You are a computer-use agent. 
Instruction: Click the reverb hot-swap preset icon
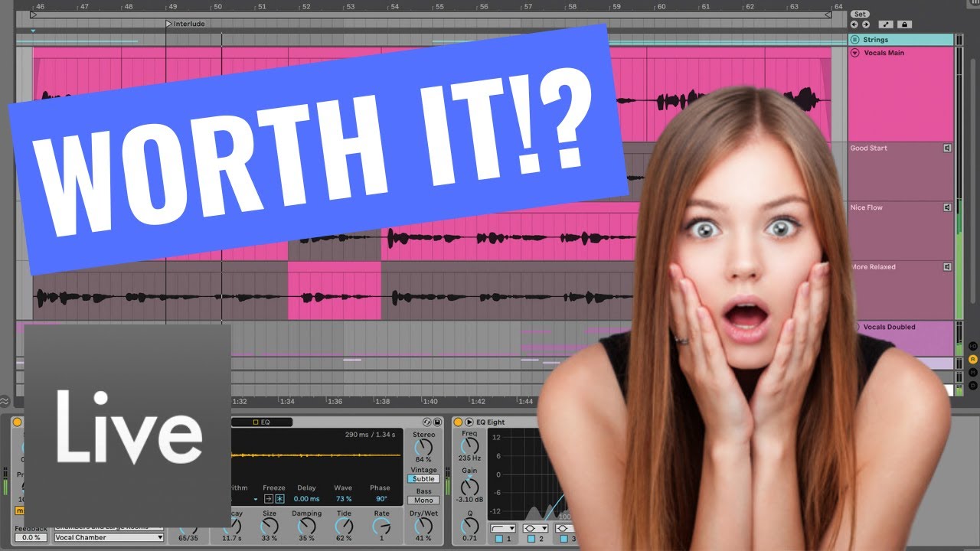[x=427, y=422]
